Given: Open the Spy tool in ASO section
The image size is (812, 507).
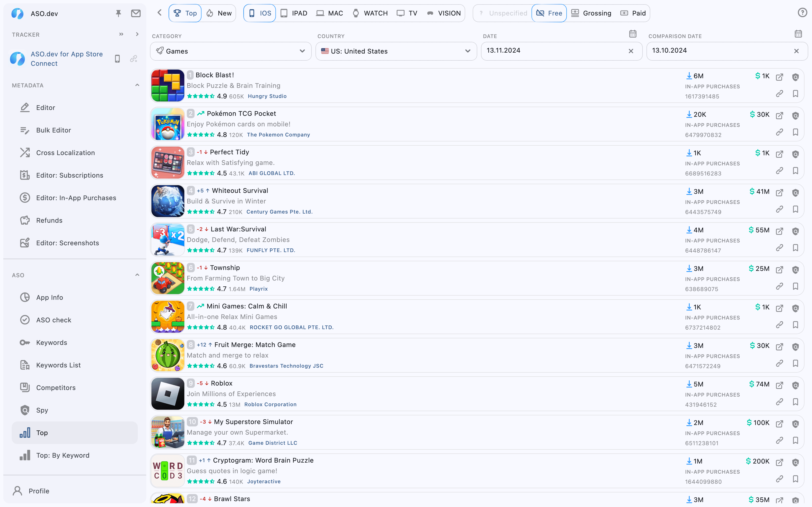Looking at the screenshot, I should (x=41, y=410).
